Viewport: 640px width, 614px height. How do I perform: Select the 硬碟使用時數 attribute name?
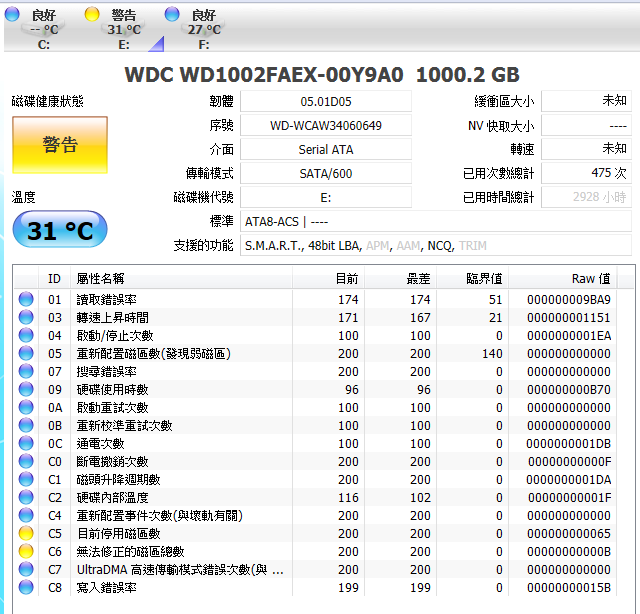113,389
